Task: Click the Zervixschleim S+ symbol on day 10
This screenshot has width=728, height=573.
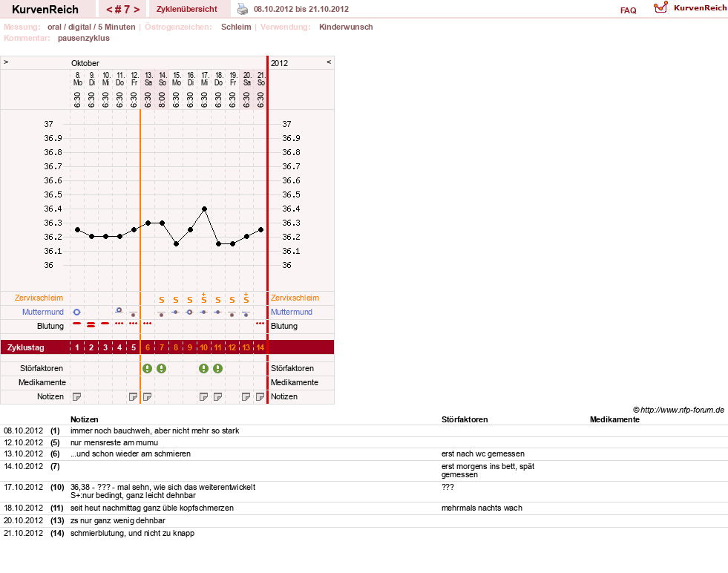Action: (203, 298)
